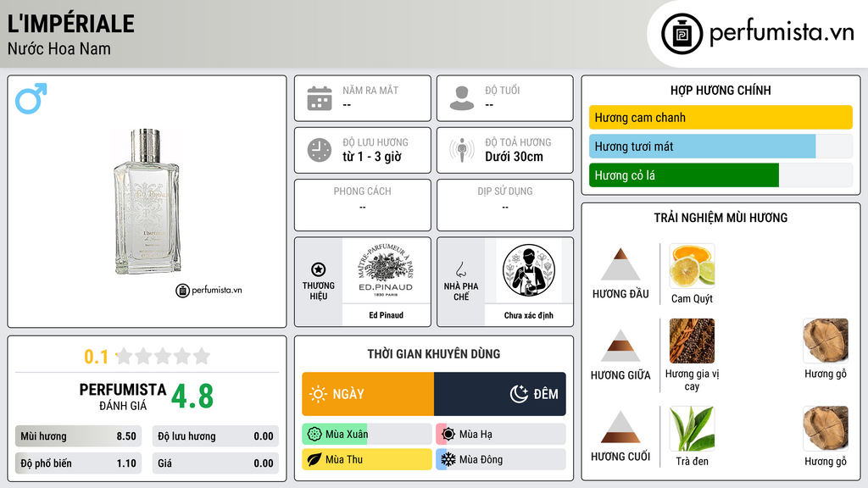Image resolution: width=868 pixels, height=488 pixels.
Task: Click the Độ lưu hương 0.00 score bar
Action: tap(215, 436)
